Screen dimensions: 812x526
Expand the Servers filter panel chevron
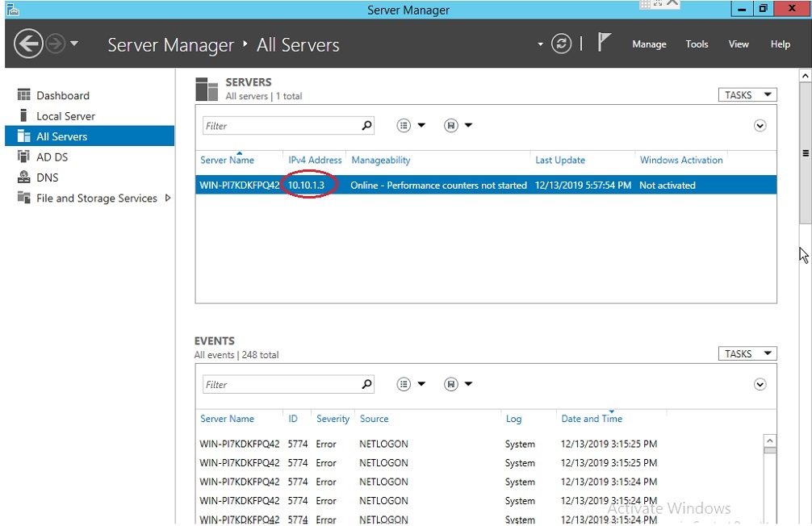tap(760, 126)
